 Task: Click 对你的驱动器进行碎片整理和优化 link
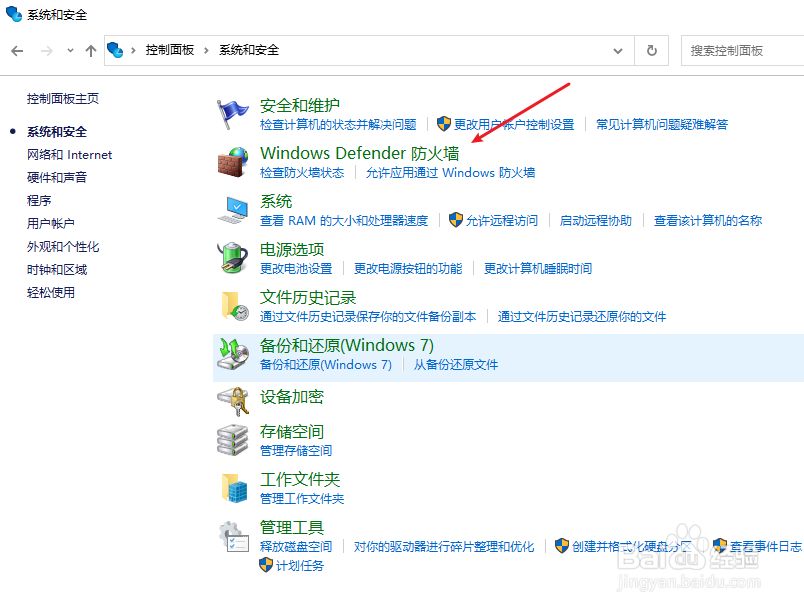pos(444,547)
